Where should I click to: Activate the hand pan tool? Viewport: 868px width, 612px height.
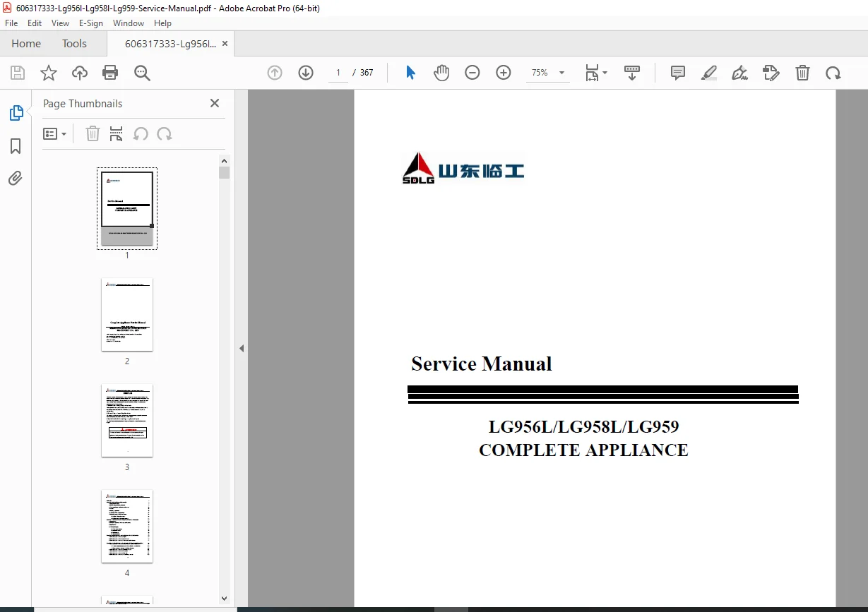441,73
